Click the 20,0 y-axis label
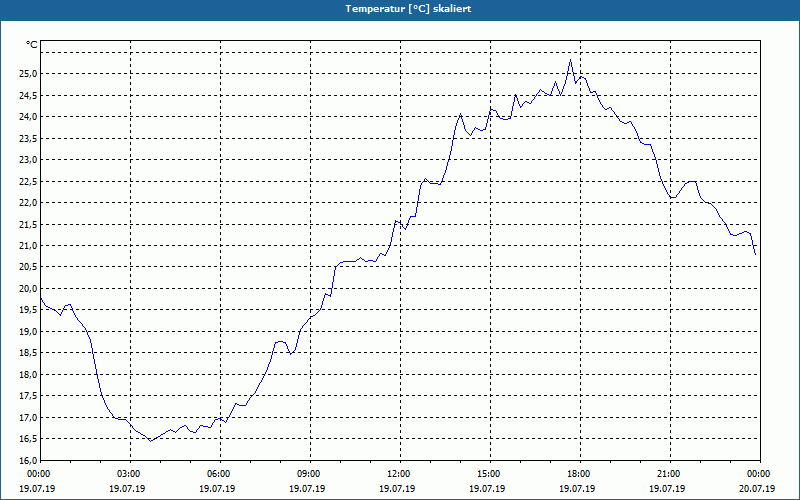The height and width of the screenshot is (500, 800). tap(28, 288)
